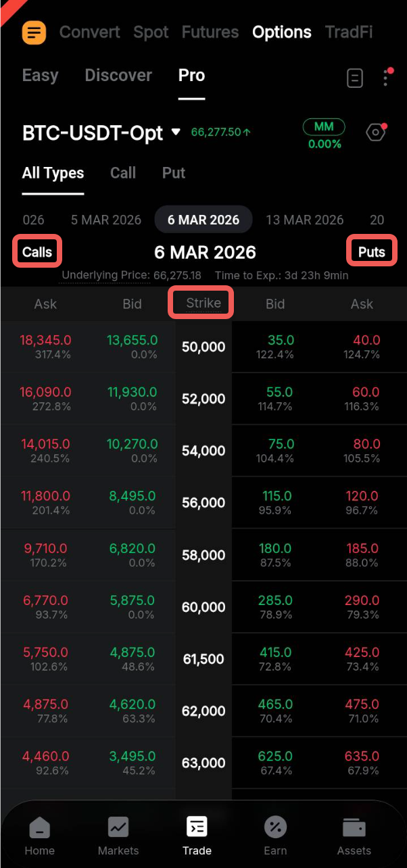Tap the 18,345.0 call ask price
Viewport: 407px width, 868px height.
pyautogui.click(x=46, y=340)
